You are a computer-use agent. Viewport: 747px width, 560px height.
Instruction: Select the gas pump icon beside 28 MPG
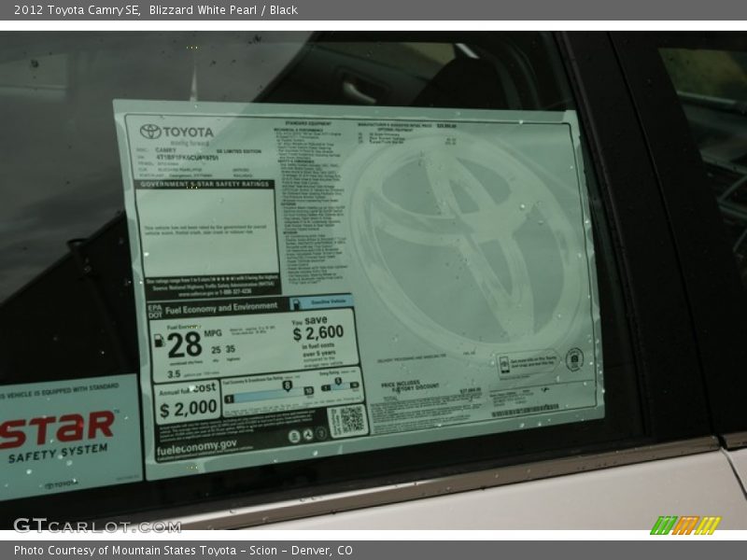pos(161,341)
